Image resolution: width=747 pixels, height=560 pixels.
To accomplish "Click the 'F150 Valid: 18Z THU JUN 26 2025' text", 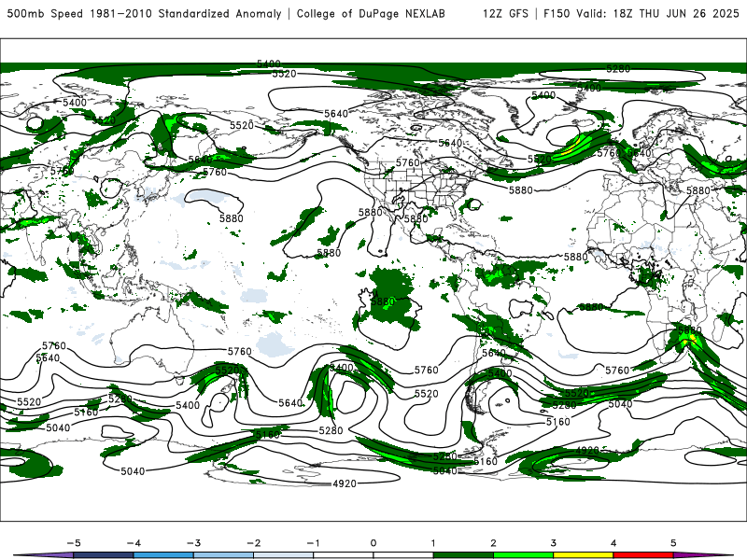I will 641,13.
